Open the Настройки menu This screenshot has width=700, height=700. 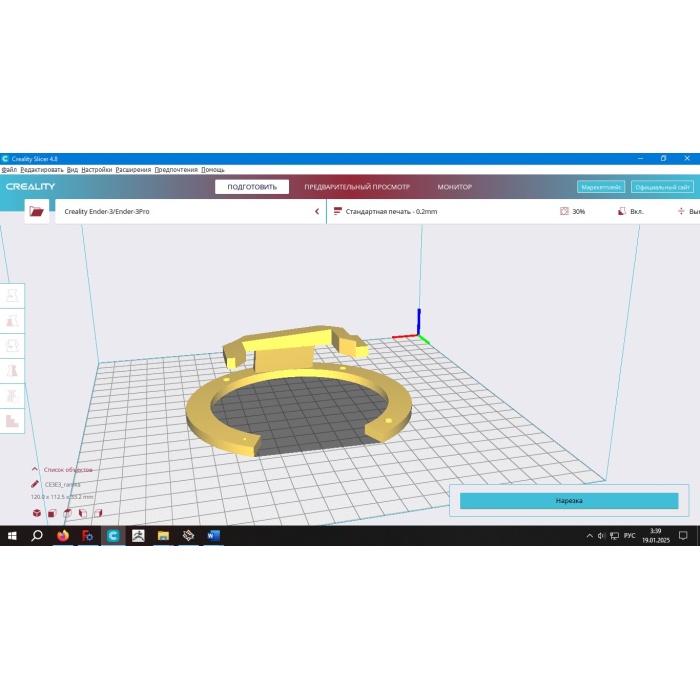[x=96, y=170]
